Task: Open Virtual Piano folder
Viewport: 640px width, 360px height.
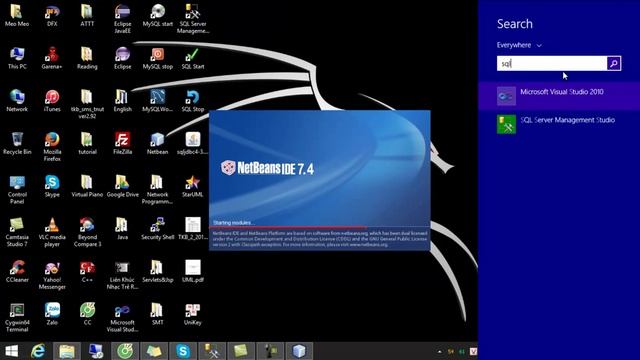Action: click(87, 186)
